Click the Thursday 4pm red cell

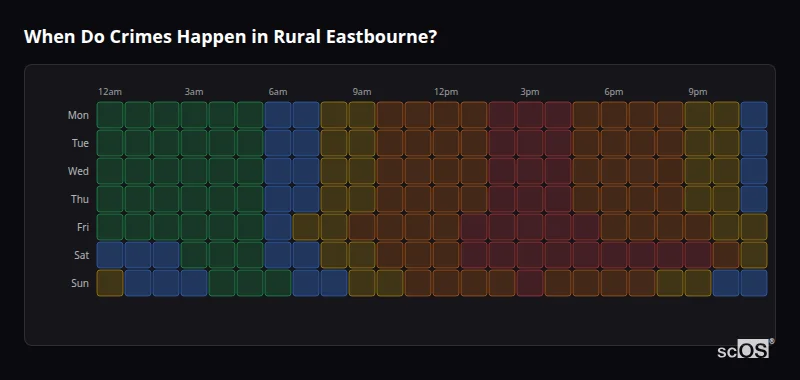click(x=558, y=199)
